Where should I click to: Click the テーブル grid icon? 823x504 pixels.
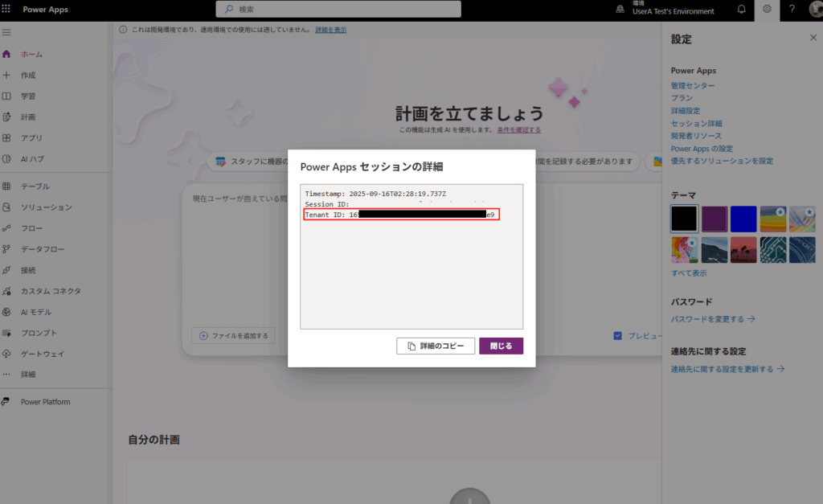[6, 186]
